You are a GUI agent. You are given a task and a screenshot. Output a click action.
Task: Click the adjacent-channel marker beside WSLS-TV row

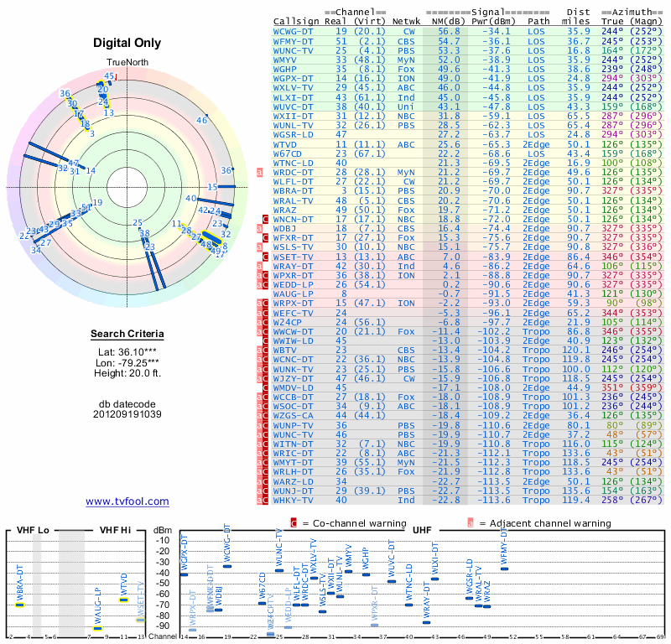point(259,247)
